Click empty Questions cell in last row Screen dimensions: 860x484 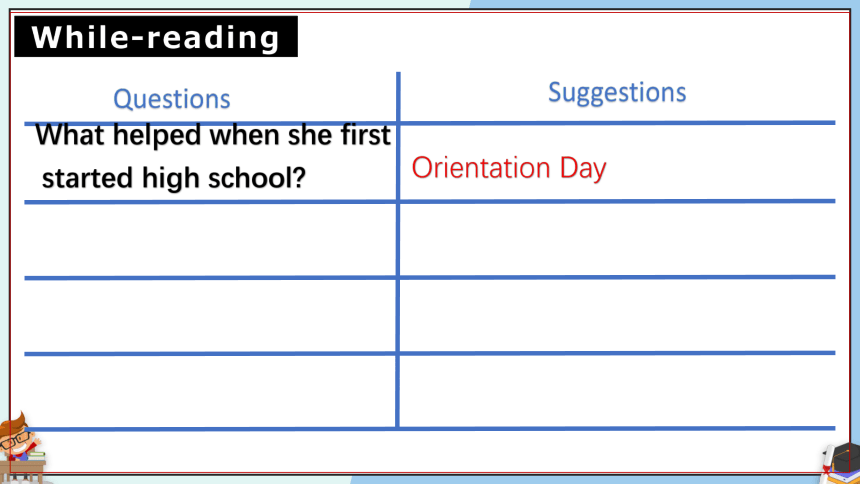pos(210,391)
